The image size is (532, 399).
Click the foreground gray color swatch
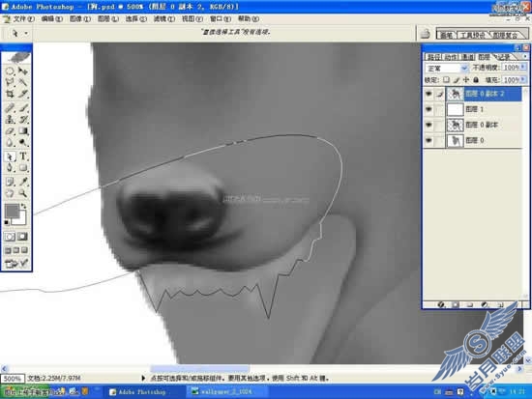click(x=12, y=211)
